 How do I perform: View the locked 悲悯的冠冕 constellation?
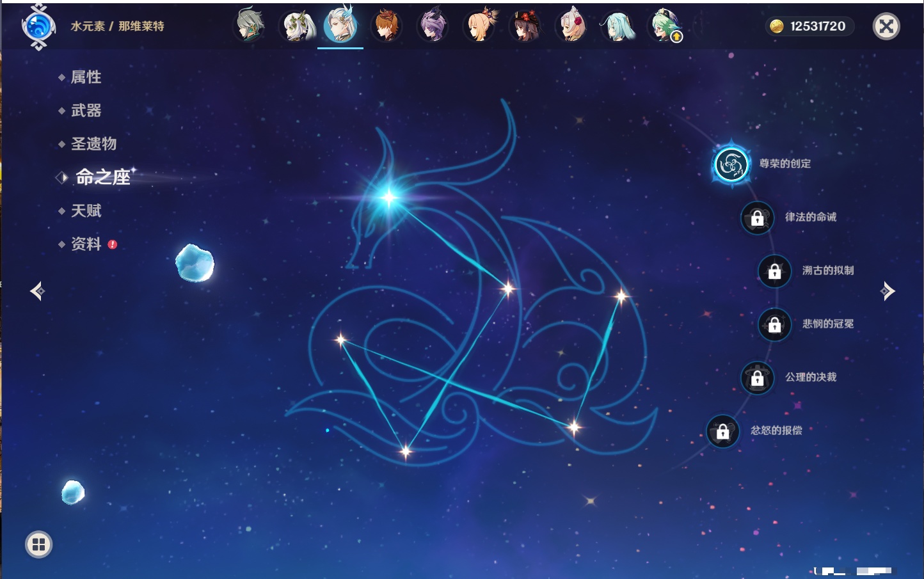(x=774, y=324)
